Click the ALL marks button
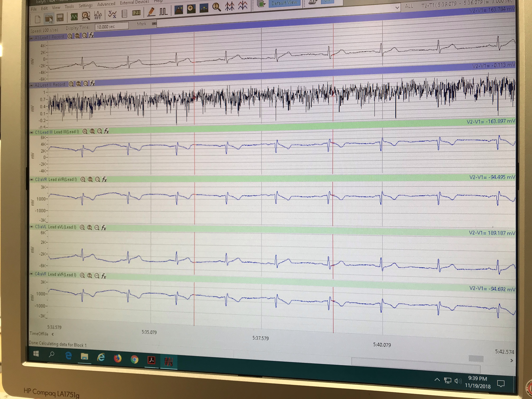The width and height of the screenshot is (532, 399). point(409,6)
